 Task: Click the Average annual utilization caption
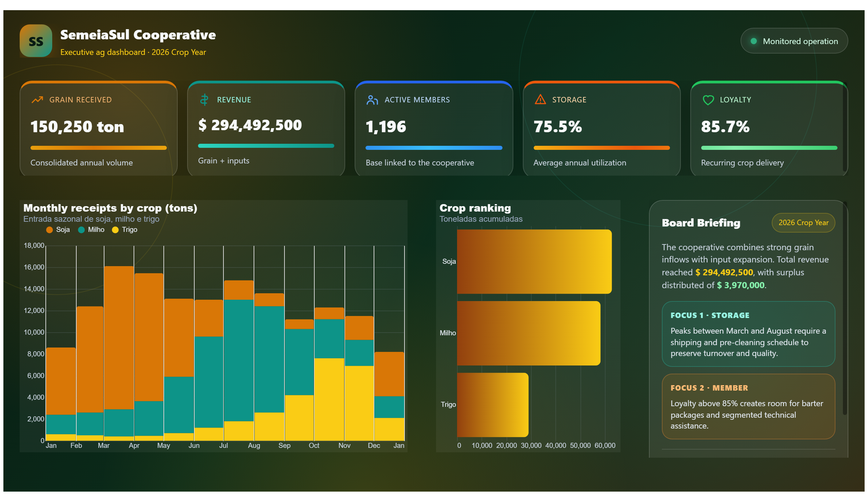click(x=579, y=162)
